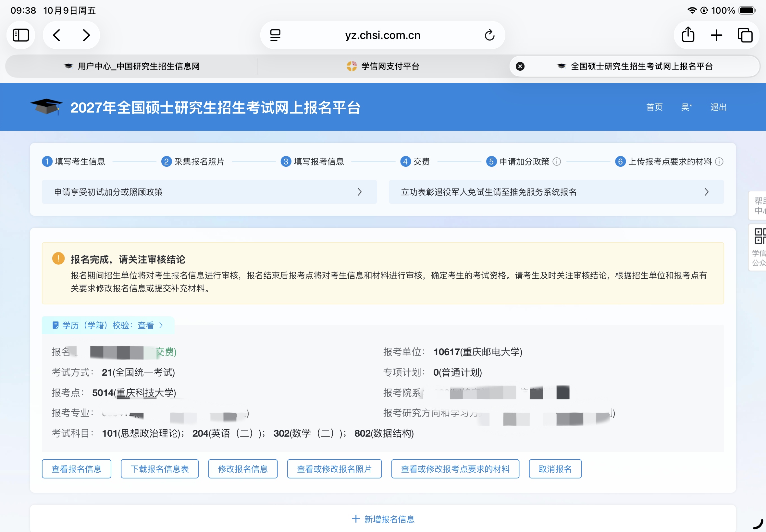Open 首页 in site header
The width and height of the screenshot is (766, 532).
654,107
